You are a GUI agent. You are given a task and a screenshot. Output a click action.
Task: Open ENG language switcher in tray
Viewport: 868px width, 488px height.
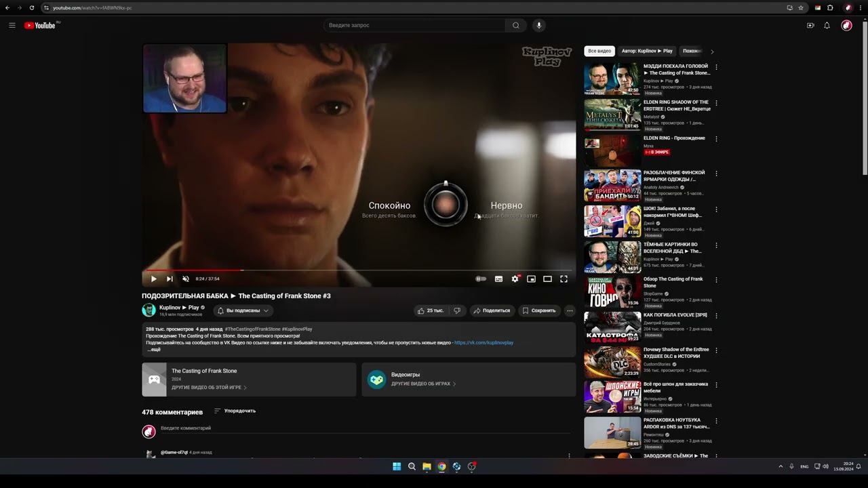(x=804, y=466)
